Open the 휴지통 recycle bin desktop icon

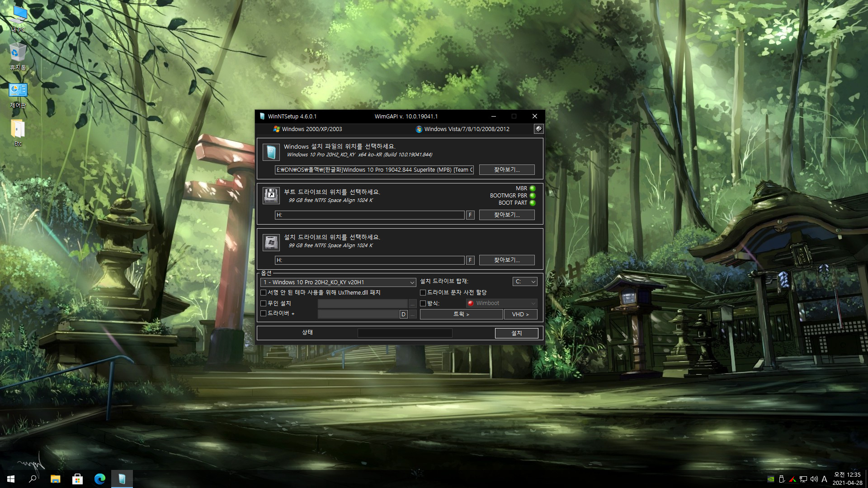click(x=18, y=57)
